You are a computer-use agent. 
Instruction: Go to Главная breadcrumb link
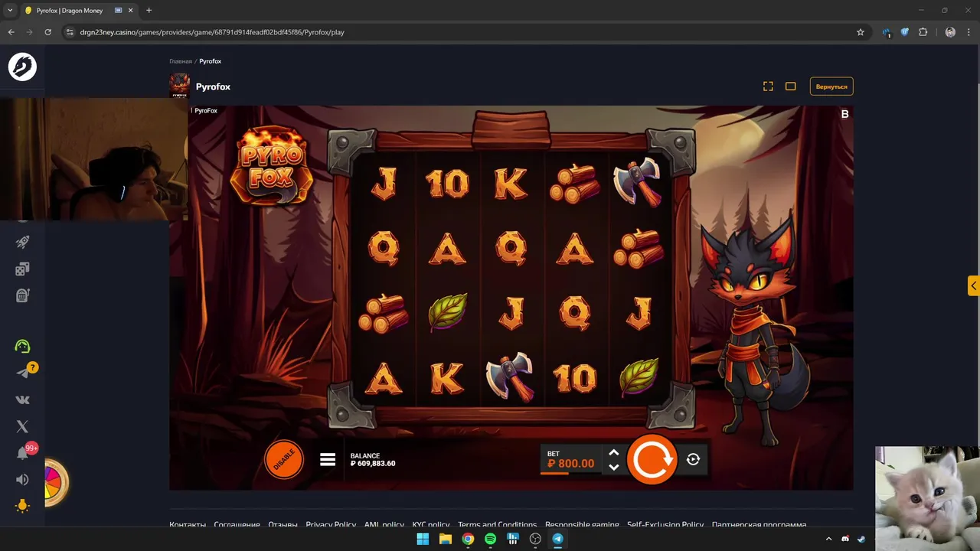(x=181, y=61)
